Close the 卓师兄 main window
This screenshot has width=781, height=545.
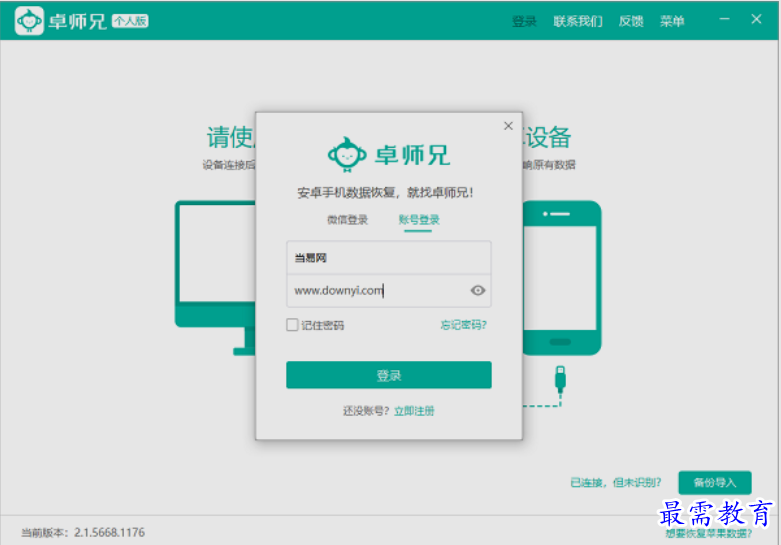tap(756, 19)
